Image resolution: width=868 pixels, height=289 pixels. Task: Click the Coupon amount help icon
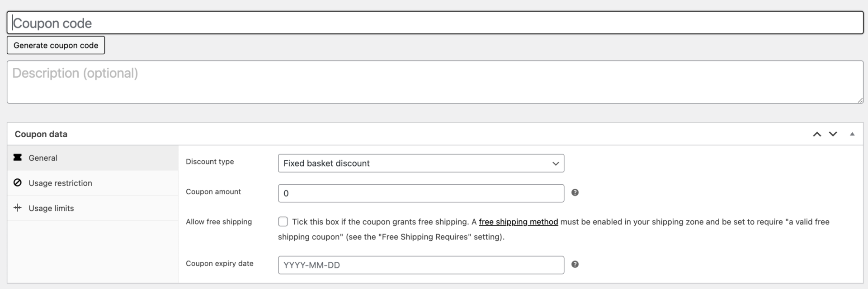coord(575,193)
